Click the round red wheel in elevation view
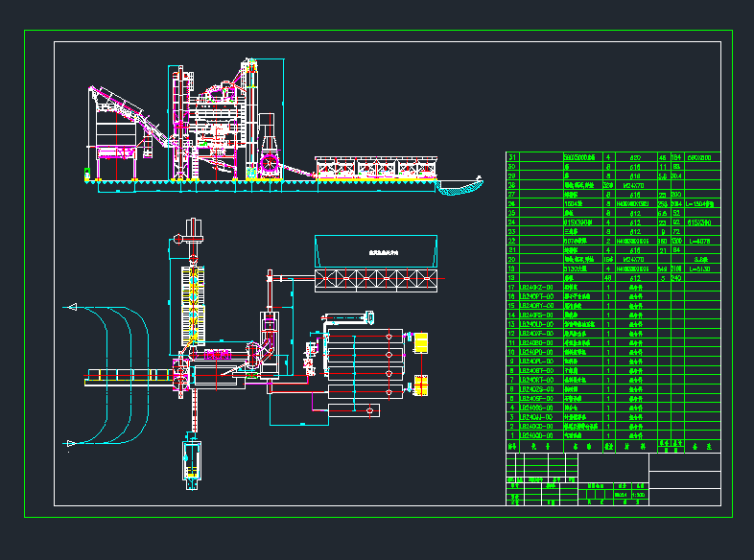The width and height of the screenshot is (754, 560). pyautogui.click(x=268, y=164)
